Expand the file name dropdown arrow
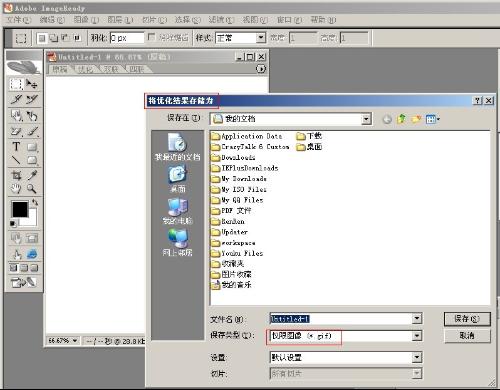 [417, 319]
